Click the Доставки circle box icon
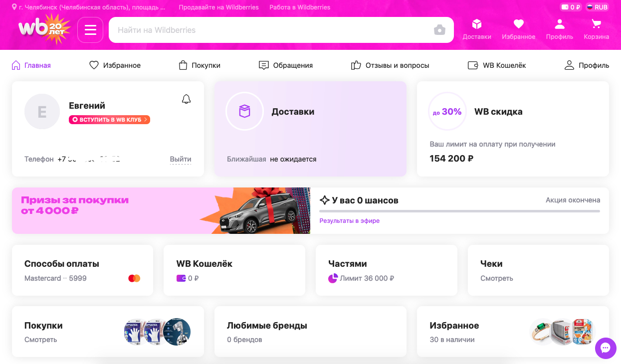 click(244, 111)
